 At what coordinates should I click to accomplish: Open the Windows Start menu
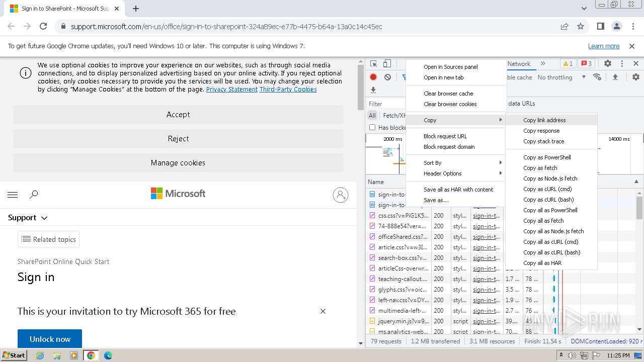pyautogui.click(x=14, y=355)
